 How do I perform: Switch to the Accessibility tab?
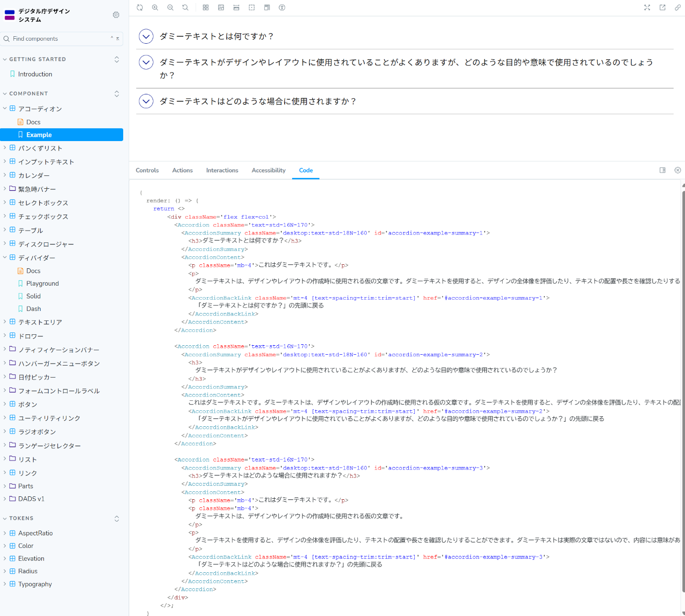tap(268, 170)
